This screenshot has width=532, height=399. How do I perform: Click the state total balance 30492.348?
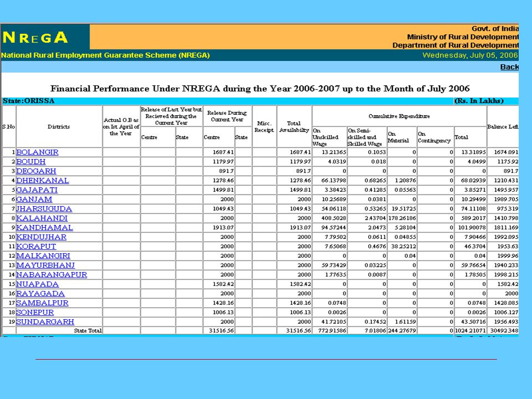click(x=503, y=330)
